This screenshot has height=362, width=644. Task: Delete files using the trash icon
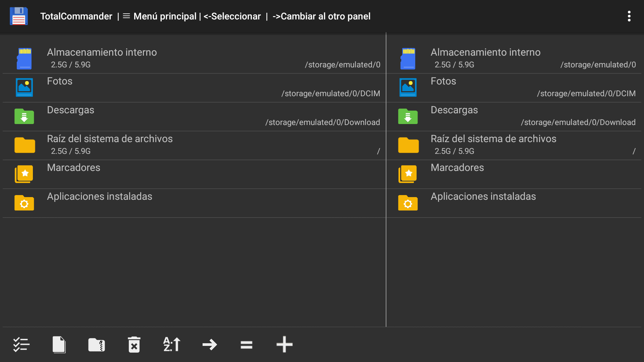coord(134,344)
